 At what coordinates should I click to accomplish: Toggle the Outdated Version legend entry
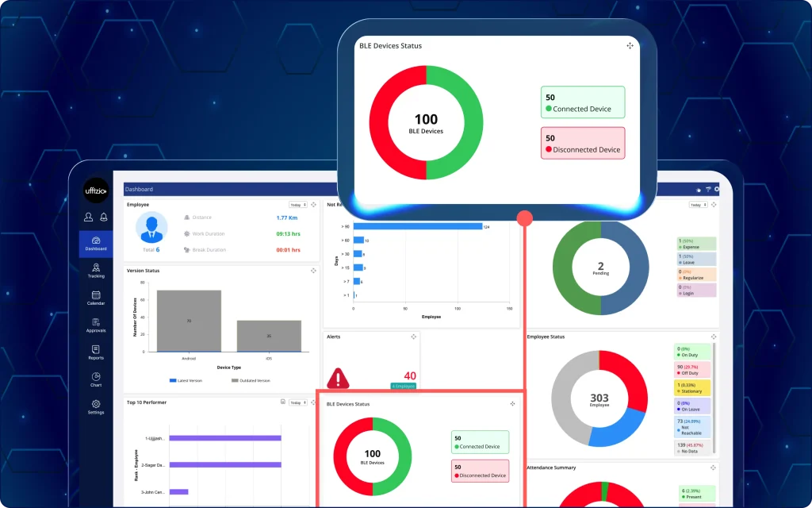coord(251,380)
